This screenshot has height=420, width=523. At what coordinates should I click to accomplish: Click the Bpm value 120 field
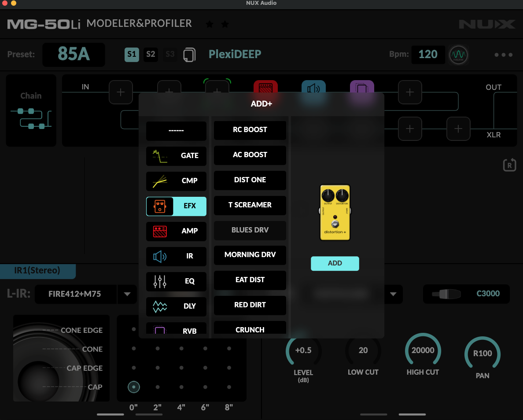click(x=428, y=55)
